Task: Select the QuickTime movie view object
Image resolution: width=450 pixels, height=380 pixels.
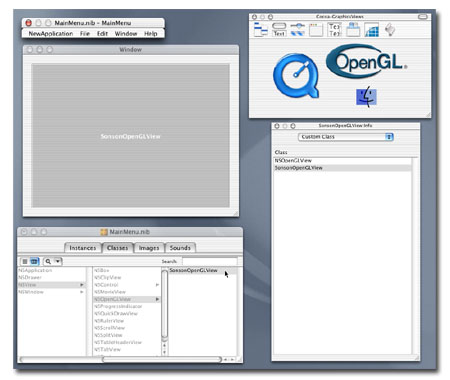Action: (296, 76)
